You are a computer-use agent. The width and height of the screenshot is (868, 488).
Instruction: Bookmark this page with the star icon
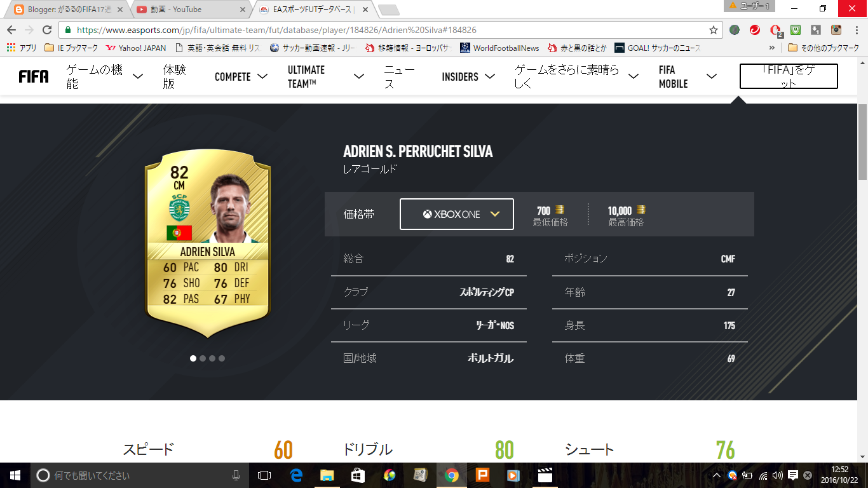pos(714,30)
